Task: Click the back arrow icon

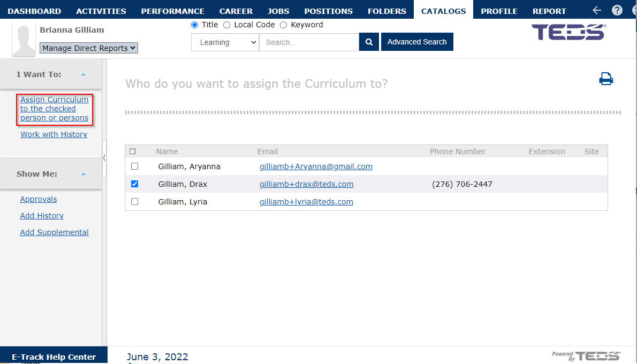Action: (597, 10)
